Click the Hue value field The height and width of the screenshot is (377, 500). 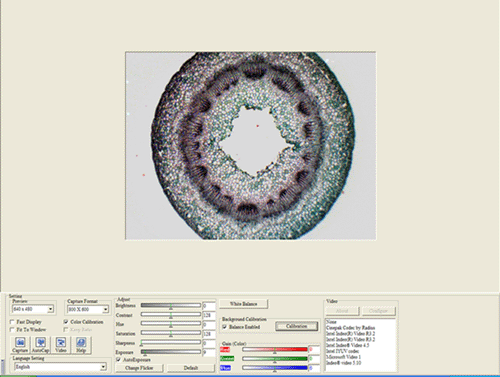[x=209, y=324]
